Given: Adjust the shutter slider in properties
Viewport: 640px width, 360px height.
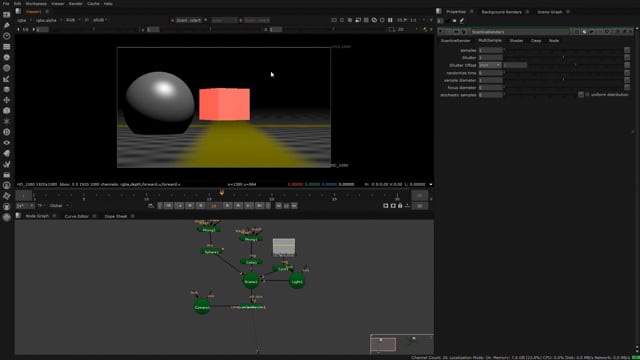Looking at the screenshot, I should [563, 58].
